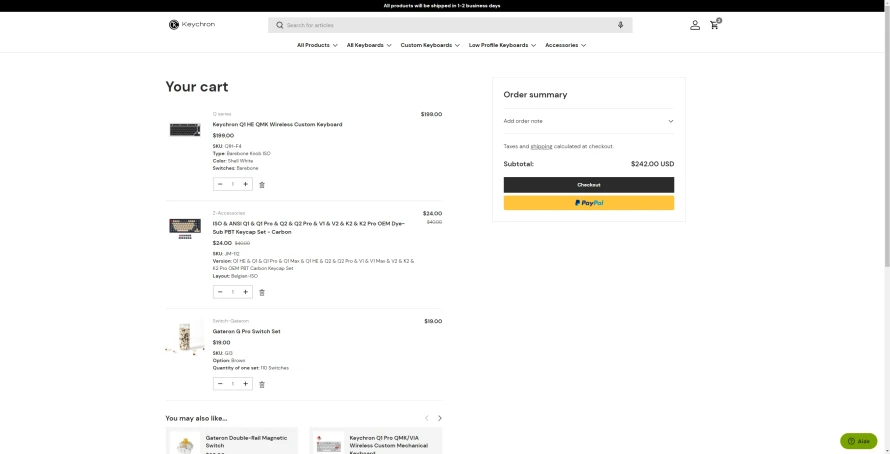The height and width of the screenshot is (454, 890).
Task: Remove Gateron G Pro Switch Set
Action: point(262,384)
